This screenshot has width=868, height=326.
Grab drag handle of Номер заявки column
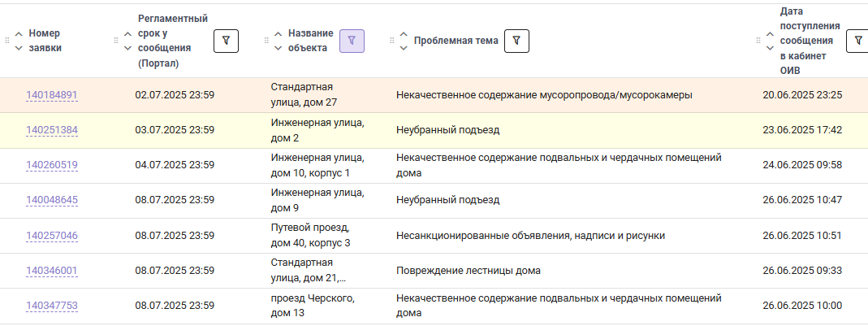(7, 41)
